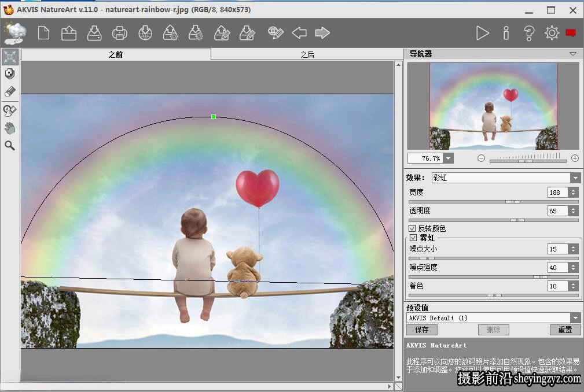Click the vertical scrollbar down arrow
This screenshot has width=584, height=392.
[398, 378]
